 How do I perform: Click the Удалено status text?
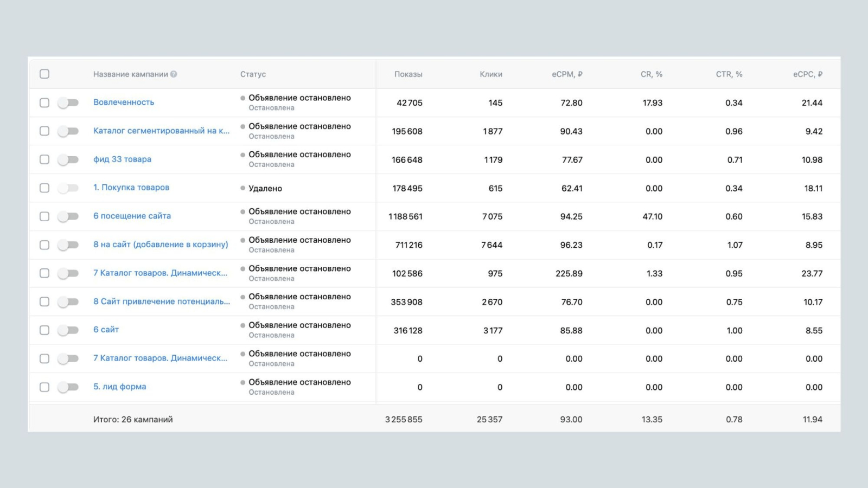pos(265,189)
